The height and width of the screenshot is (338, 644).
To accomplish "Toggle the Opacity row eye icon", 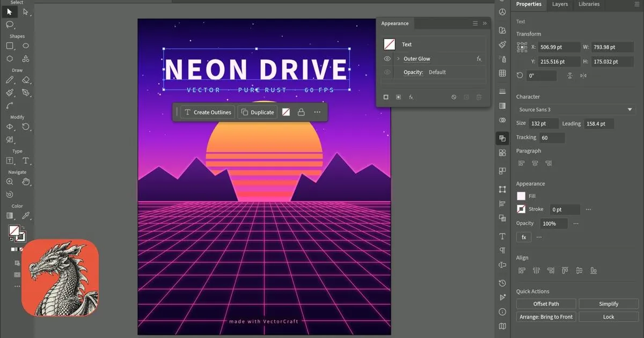I will (387, 72).
